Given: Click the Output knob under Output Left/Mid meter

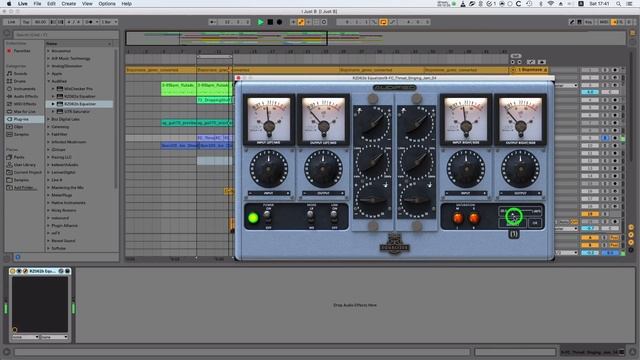Looking at the screenshot, I should coord(323,169).
